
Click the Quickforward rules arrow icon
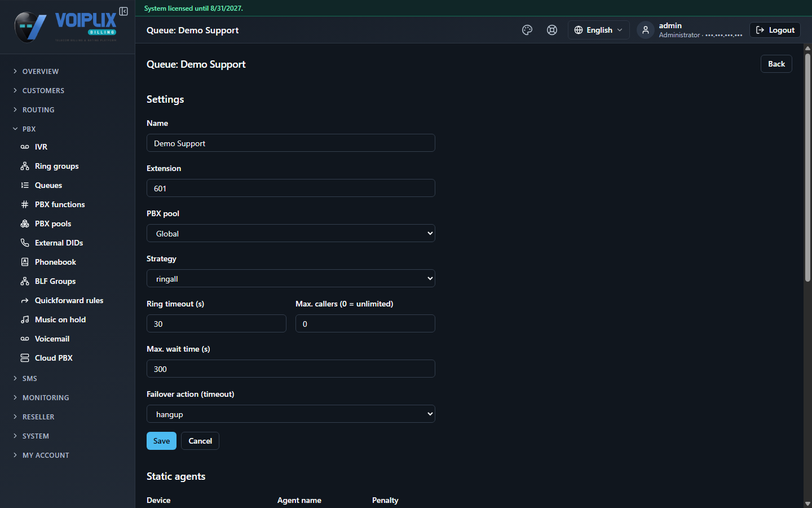tap(25, 300)
